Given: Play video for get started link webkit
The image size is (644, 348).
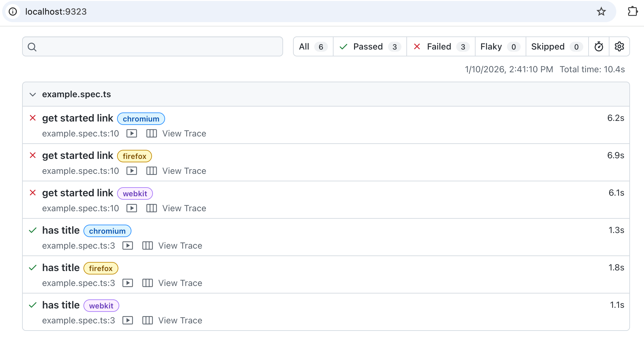Looking at the screenshot, I should 132,208.
